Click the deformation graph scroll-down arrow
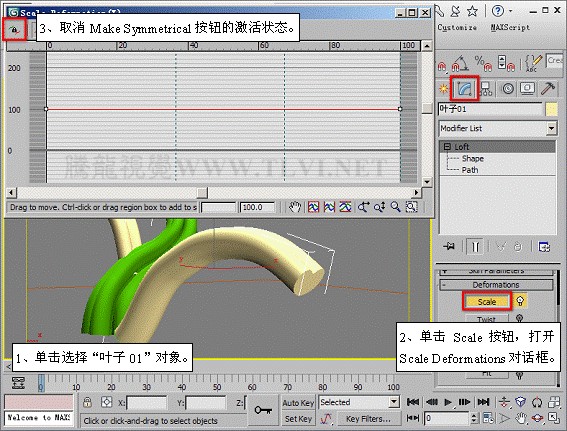The height and width of the screenshot is (431, 567). 427,182
